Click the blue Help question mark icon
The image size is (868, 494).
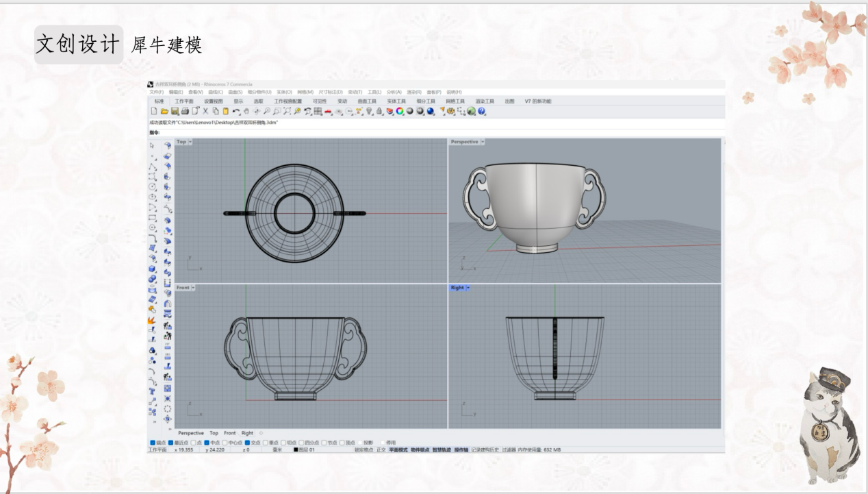[x=482, y=111]
